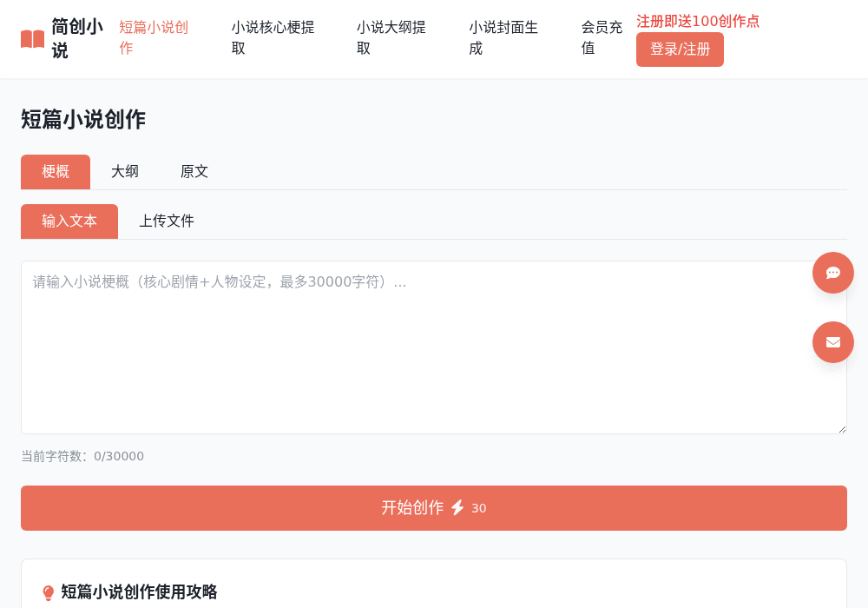Click the lightbulb icon beside 使用攻略
The height and width of the screenshot is (608, 868).
coord(48,592)
